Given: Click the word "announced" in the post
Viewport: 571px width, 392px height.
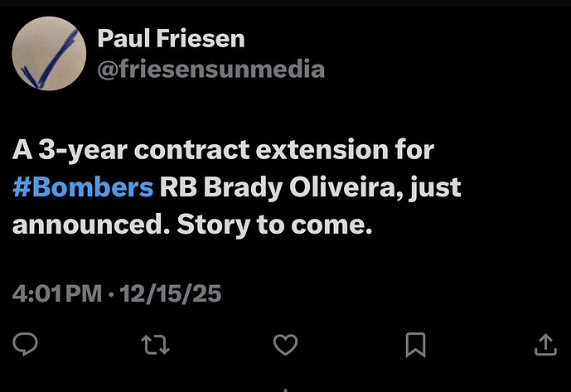Looking at the screenshot, I should click(x=86, y=225).
